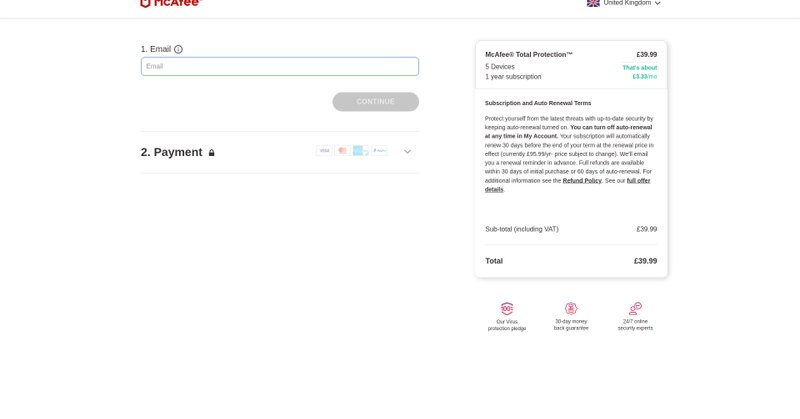Click 'Subscription and Auto Renewal Terms' heading
The image size is (800, 419).
(x=538, y=103)
